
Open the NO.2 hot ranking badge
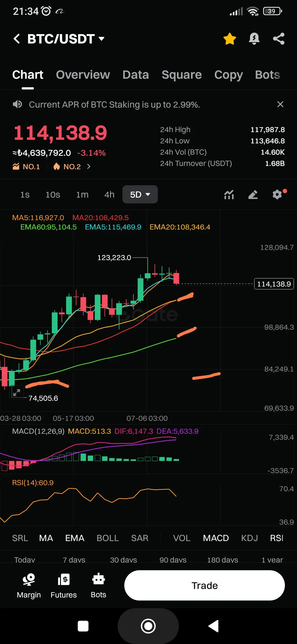(x=67, y=167)
